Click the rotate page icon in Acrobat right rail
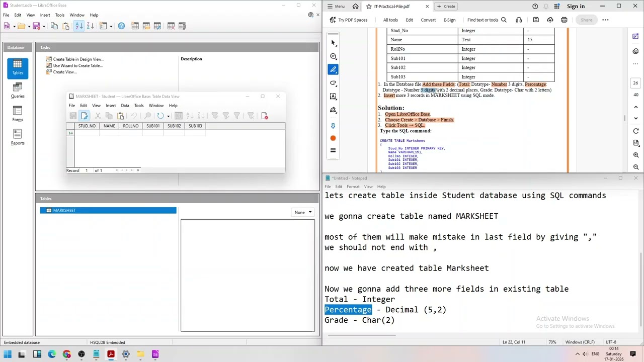This screenshot has width=644, height=362. pos(636,131)
